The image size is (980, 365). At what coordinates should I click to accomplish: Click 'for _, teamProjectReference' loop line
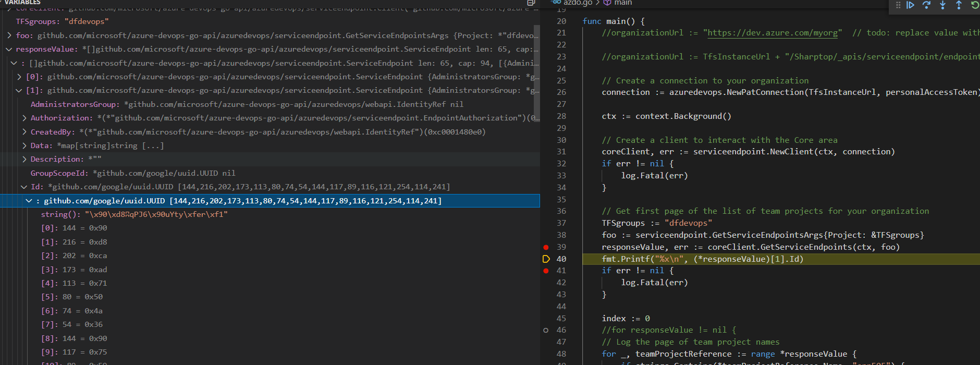click(x=729, y=354)
